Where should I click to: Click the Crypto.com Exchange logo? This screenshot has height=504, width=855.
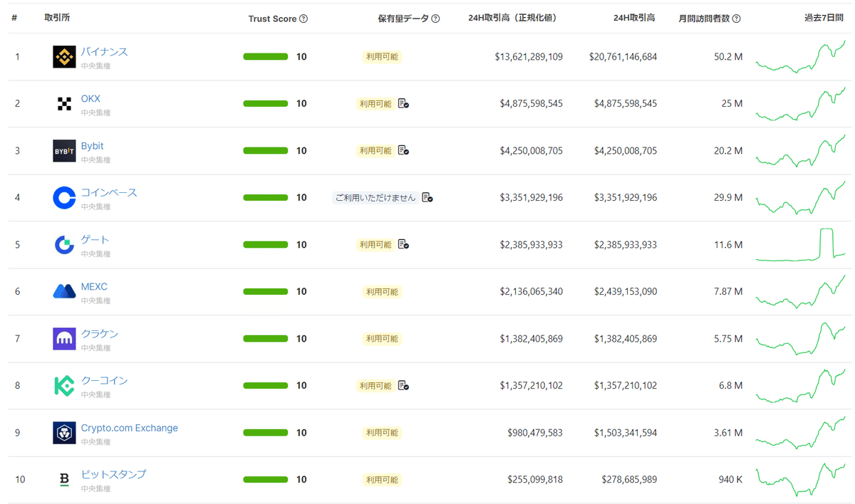(x=63, y=432)
